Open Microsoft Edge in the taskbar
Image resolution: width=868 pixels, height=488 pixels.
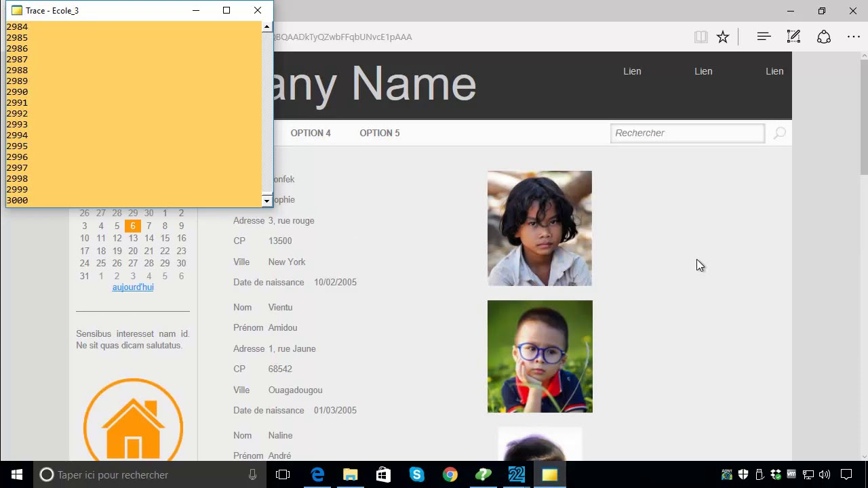(317, 474)
